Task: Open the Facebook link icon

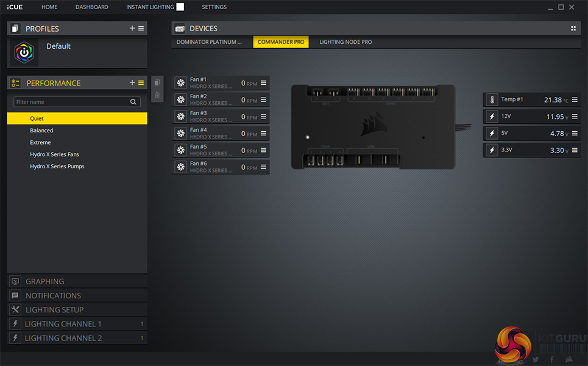Action: (551, 360)
